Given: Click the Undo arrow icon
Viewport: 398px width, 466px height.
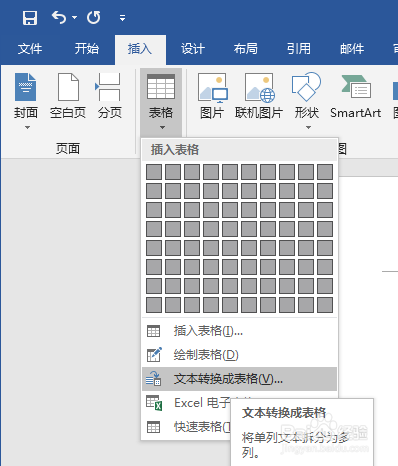Looking at the screenshot, I should click(59, 17).
